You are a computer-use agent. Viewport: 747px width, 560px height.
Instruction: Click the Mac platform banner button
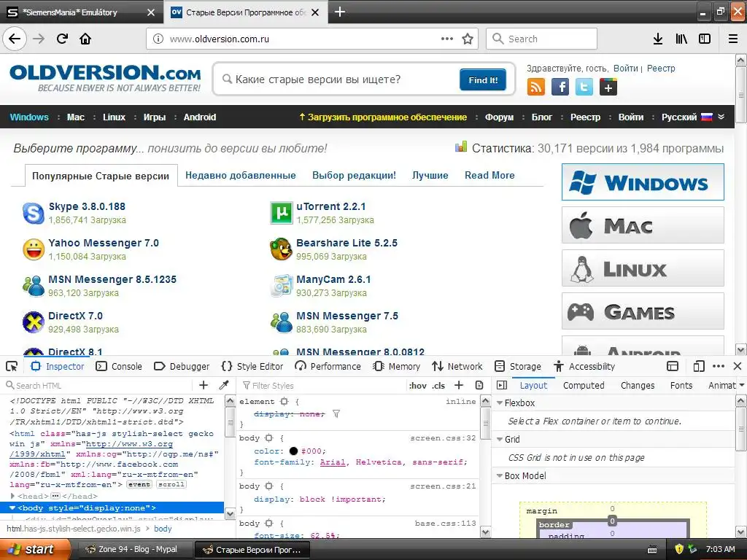pos(643,225)
